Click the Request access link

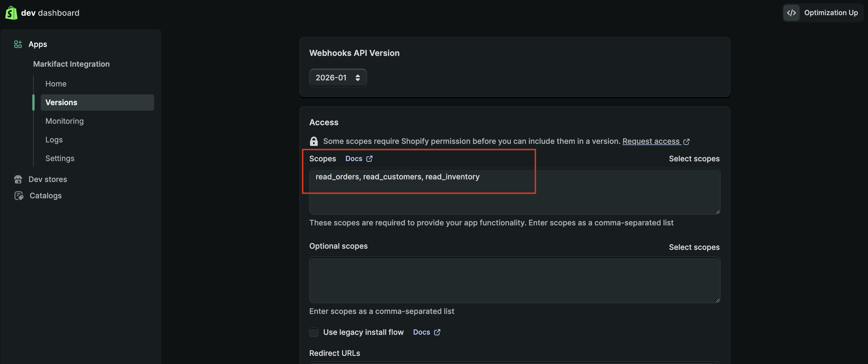[651, 141]
